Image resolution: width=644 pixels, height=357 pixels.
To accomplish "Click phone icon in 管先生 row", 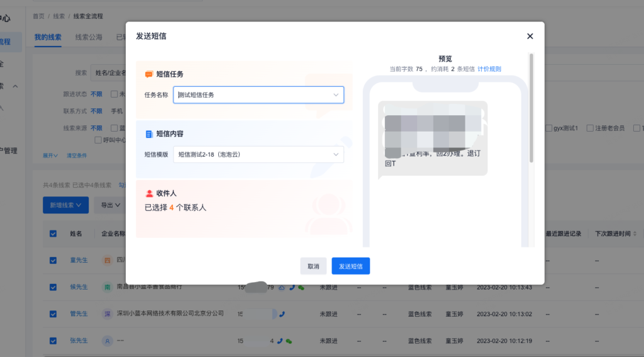I will pyautogui.click(x=282, y=314).
